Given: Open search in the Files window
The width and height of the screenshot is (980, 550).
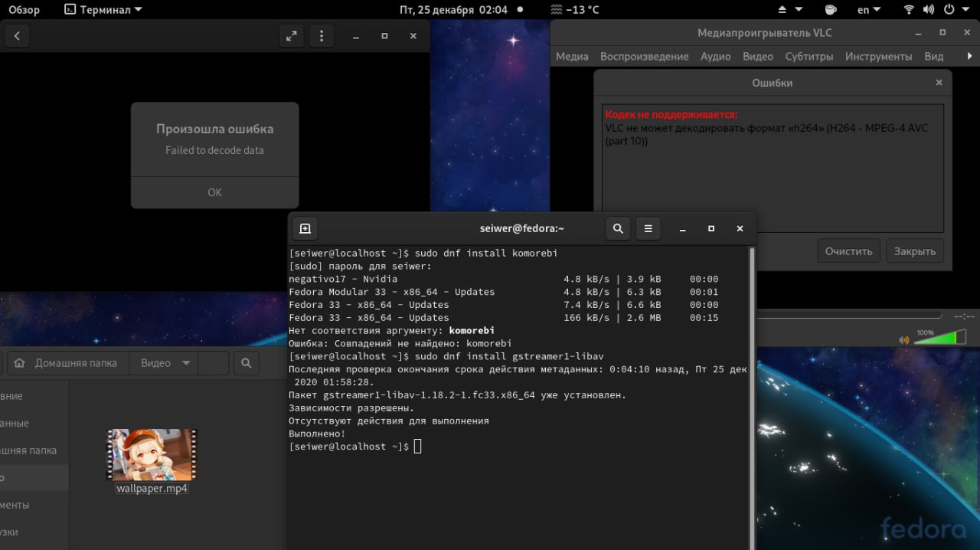Looking at the screenshot, I should 246,363.
